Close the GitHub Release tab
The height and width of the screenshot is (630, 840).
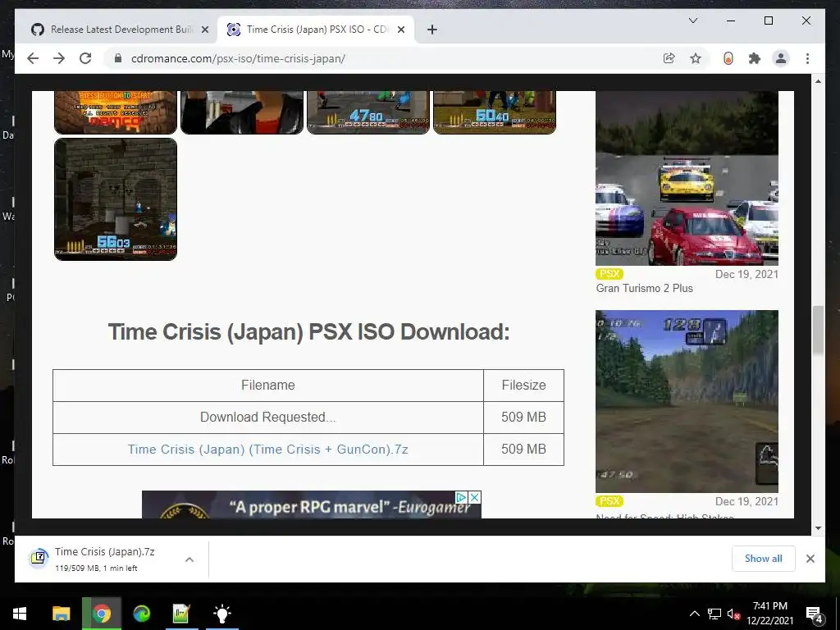click(x=204, y=30)
